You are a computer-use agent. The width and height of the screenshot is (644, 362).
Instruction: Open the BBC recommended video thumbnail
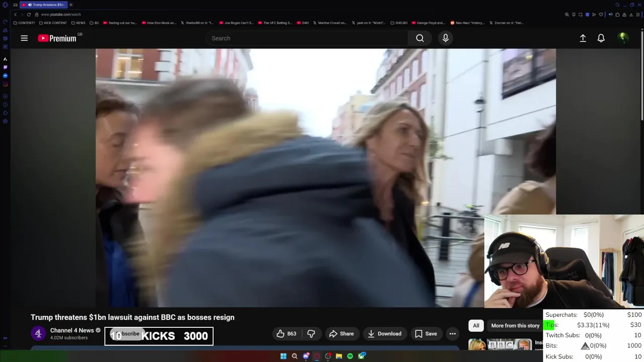(x=500, y=345)
